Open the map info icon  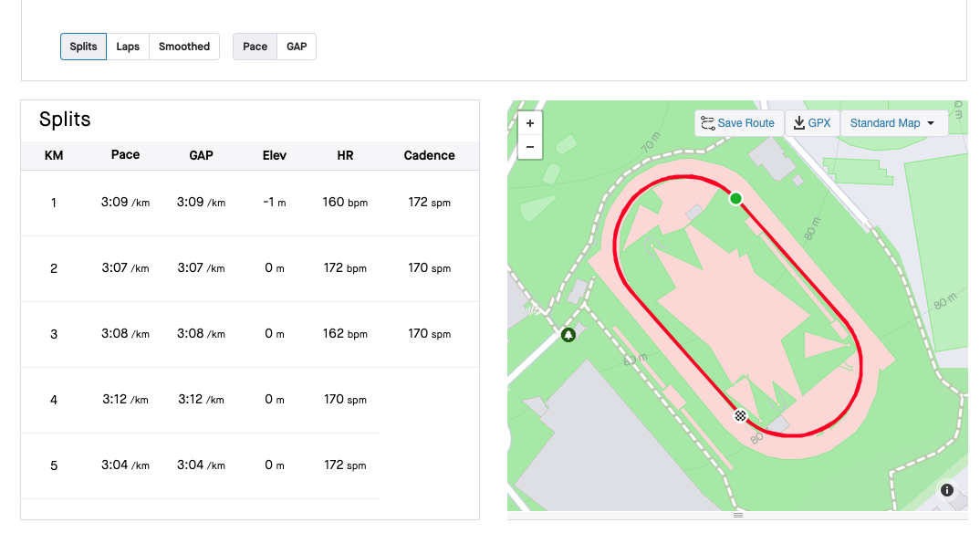click(x=947, y=490)
